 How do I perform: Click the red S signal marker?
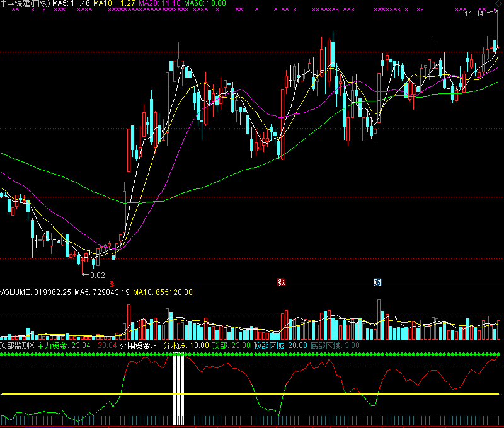[112, 283]
